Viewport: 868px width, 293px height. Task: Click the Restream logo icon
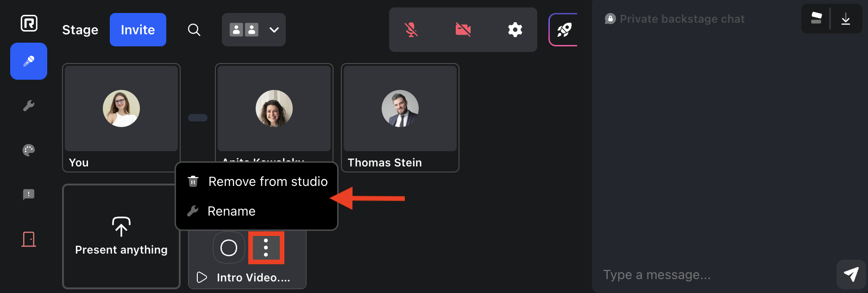pyautogui.click(x=29, y=23)
